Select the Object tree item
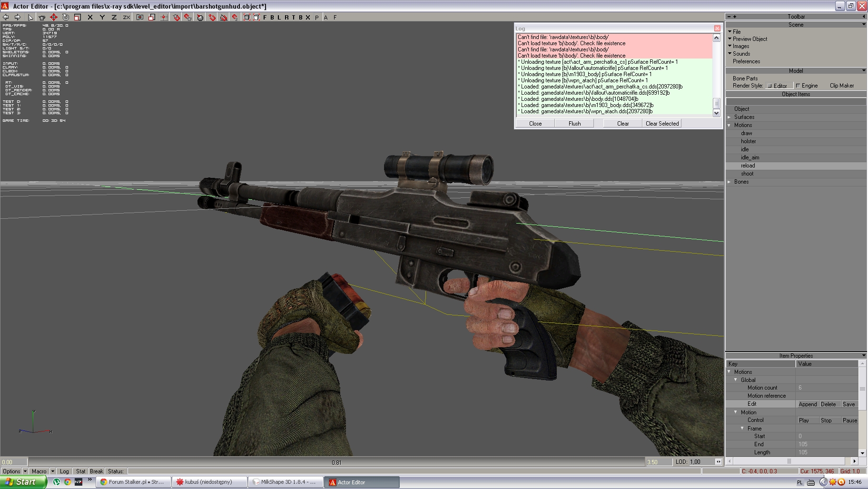This screenshot has width=868, height=489. 741,109
